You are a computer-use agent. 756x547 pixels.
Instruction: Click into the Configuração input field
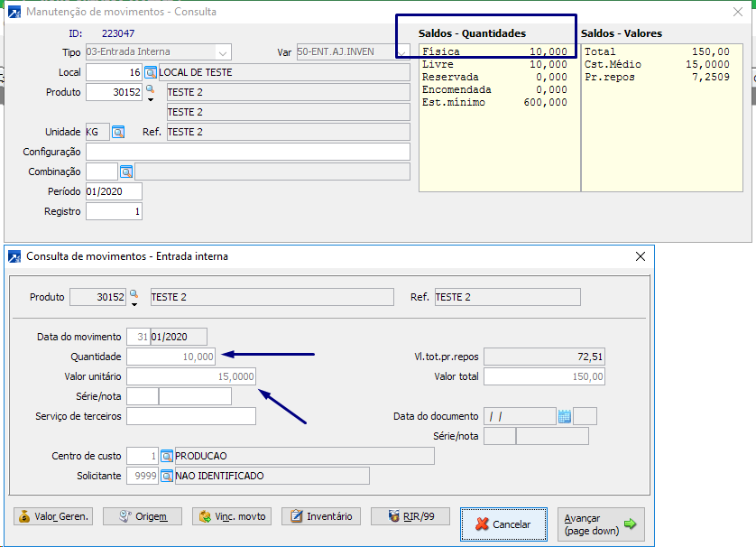pyautogui.click(x=247, y=152)
